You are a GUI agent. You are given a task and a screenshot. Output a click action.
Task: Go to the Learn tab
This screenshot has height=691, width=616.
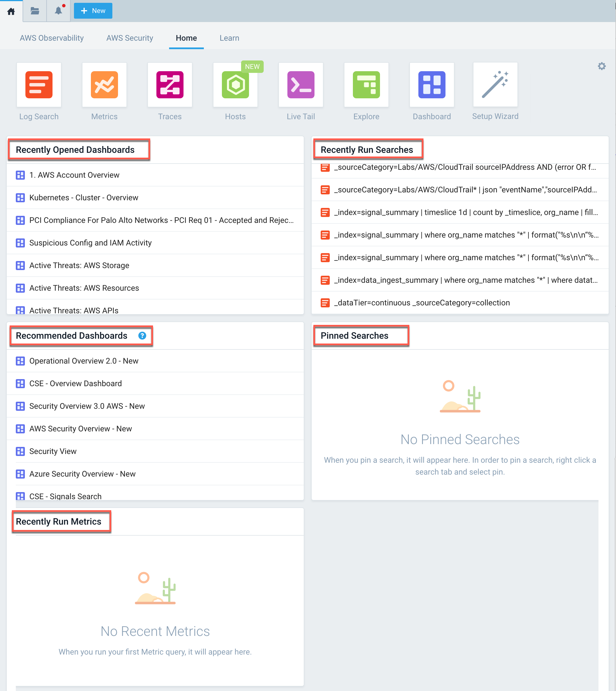tap(229, 38)
